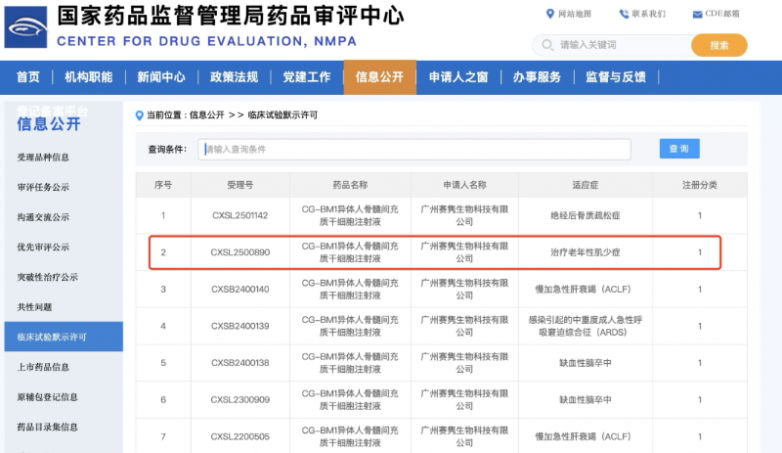
Task: Click the blue 查询 button
Action: (679, 149)
